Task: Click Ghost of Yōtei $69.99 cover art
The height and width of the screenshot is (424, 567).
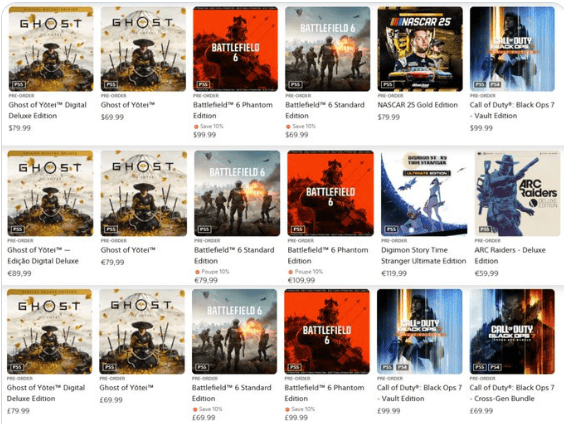Action: point(143,49)
